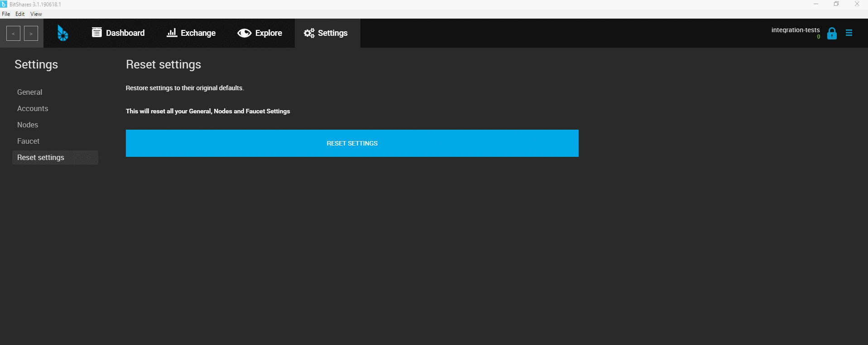The height and width of the screenshot is (345, 868).
Task: Go back with the left arrow button
Action: click(14, 34)
